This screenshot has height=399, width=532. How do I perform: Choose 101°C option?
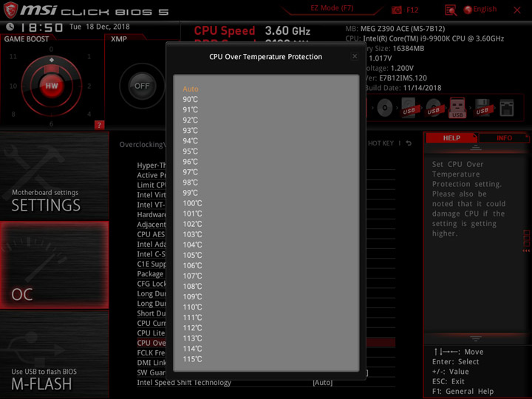(192, 214)
